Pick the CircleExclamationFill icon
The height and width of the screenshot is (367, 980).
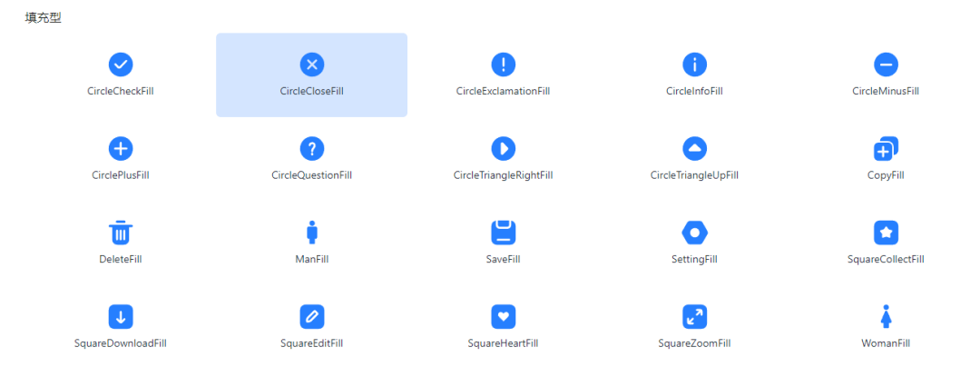pos(503,64)
